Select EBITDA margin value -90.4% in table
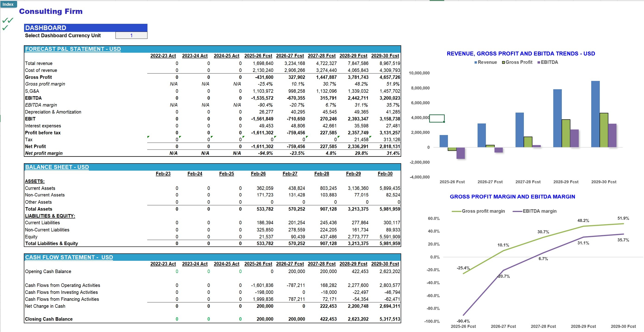Viewport: 644px width, 332px height. coord(265,105)
